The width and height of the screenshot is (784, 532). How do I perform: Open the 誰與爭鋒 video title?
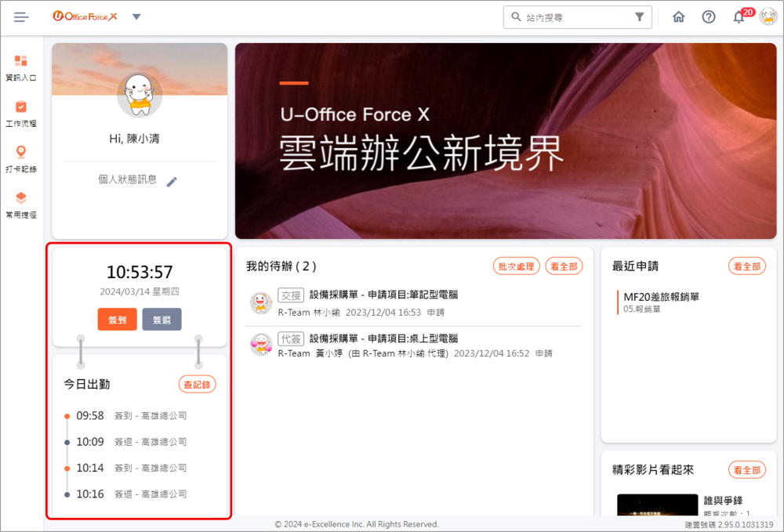(723, 501)
